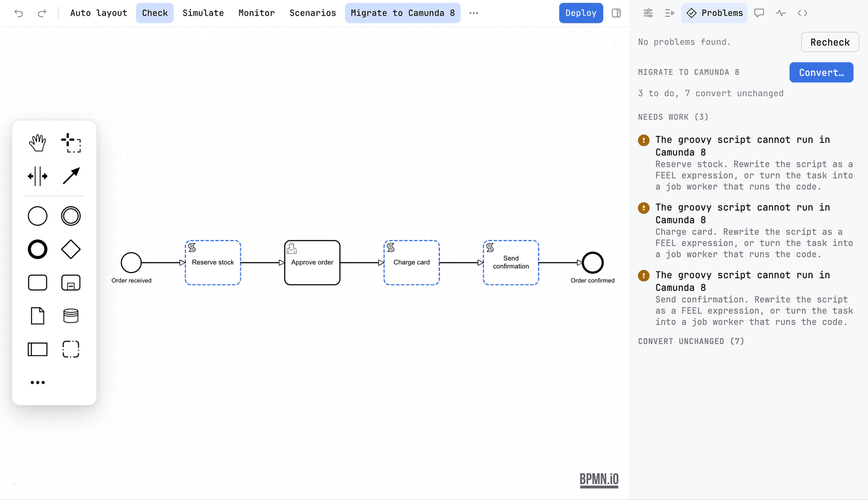
Task: Select the Approve order user task
Action: [x=312, y=263]
